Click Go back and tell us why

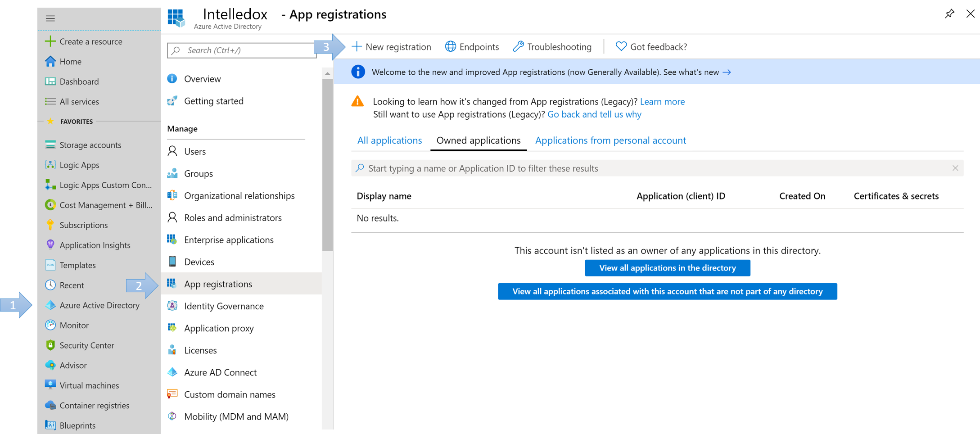(x=594, y=114)
